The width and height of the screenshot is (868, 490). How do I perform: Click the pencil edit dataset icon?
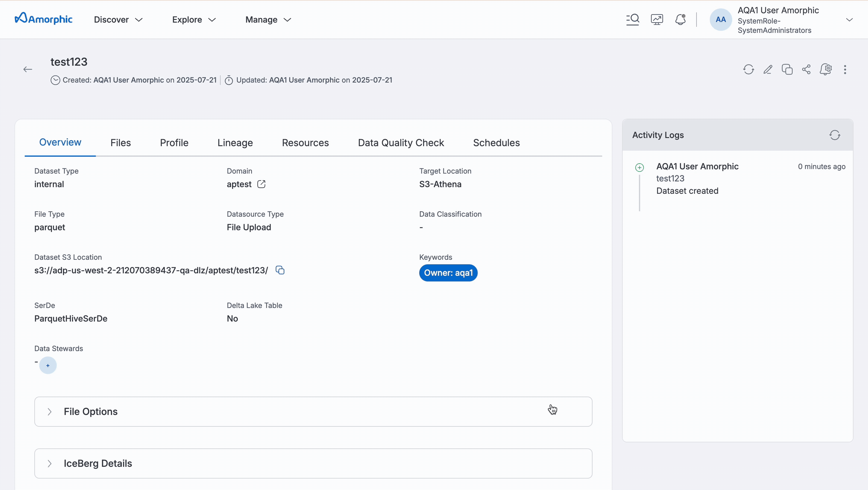coord(768,69)
